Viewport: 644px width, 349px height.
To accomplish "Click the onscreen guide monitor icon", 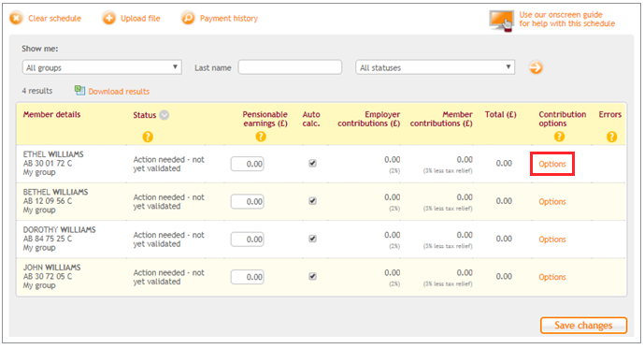I will (501, 21).
